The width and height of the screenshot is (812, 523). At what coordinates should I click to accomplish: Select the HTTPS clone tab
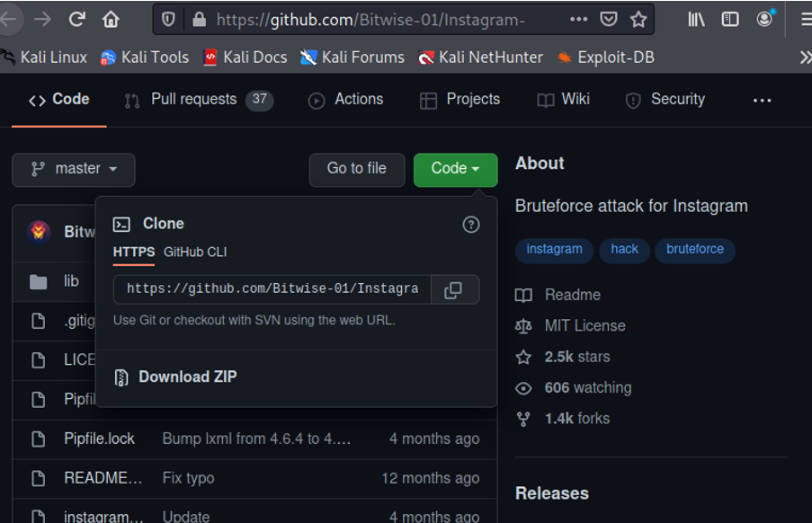pos(134,252)
